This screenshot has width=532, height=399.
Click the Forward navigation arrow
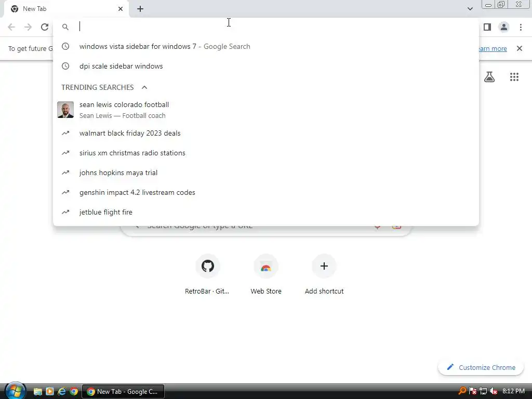click(x=28, y=27)
